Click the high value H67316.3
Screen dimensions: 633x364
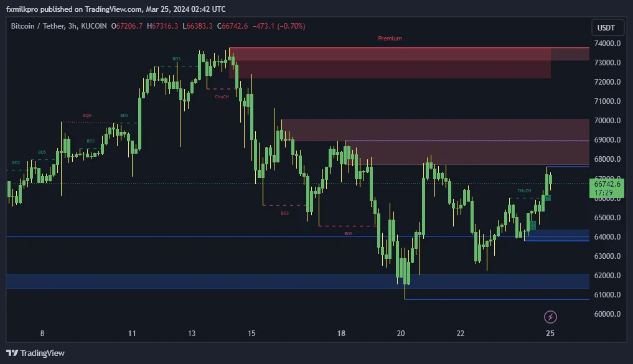tap(162, 26)
